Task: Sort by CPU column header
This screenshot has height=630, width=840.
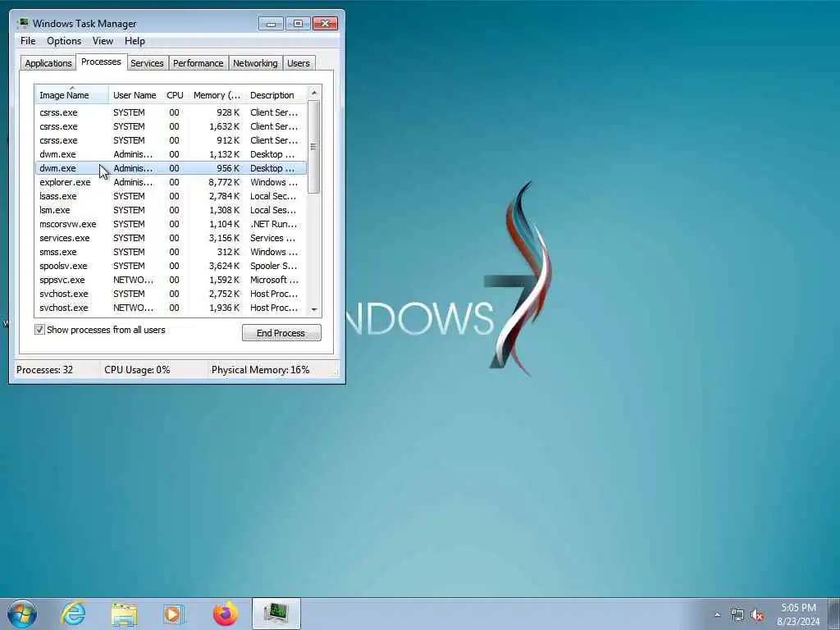Action: 175,95
